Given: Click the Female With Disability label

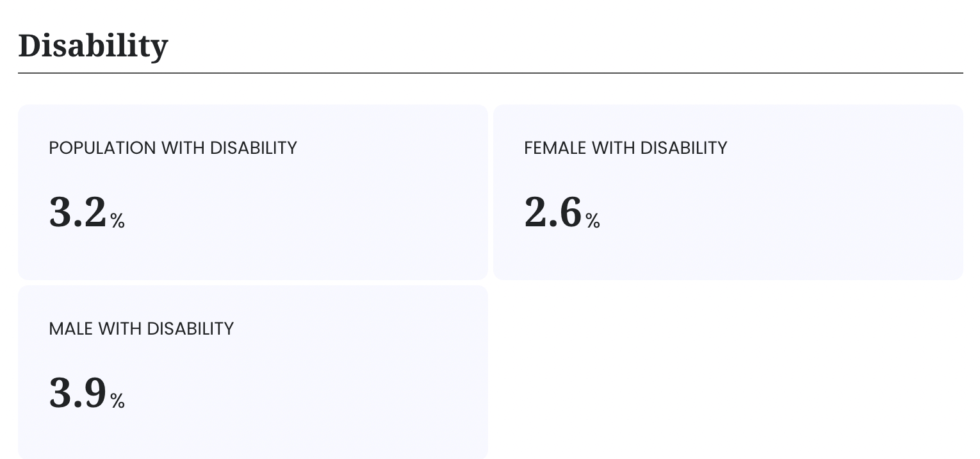Looking at the screenshot, I should 626,148.
